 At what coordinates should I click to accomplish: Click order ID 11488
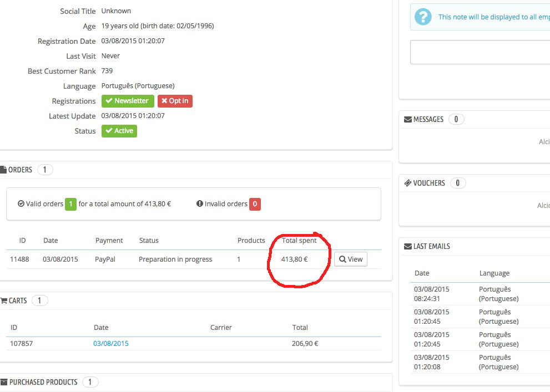click(19, 259)
